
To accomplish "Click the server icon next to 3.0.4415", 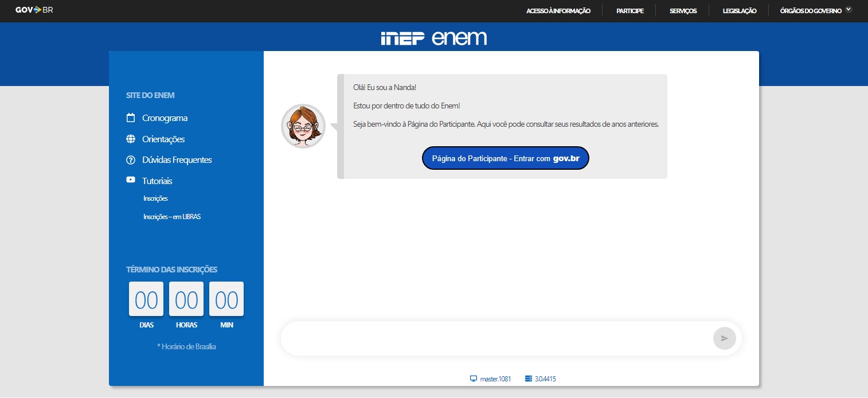I will tap(528, 379).
